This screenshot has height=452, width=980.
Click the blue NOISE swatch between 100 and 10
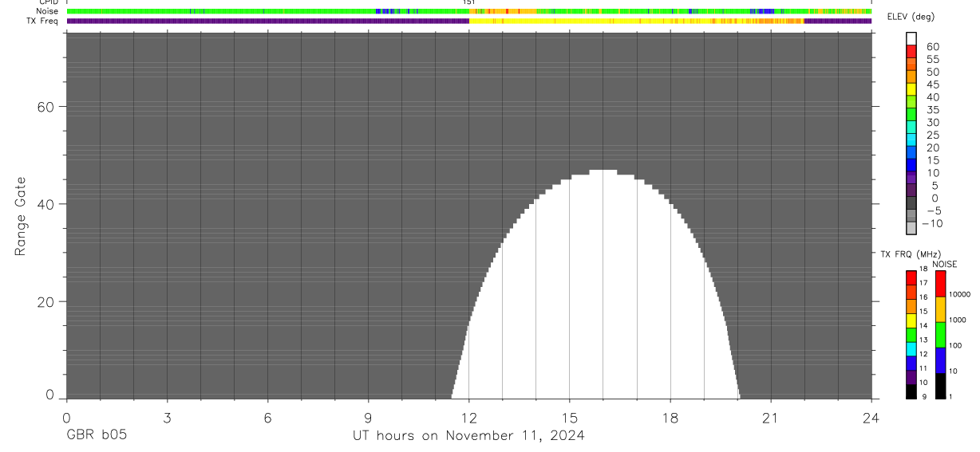coord(940,360)
